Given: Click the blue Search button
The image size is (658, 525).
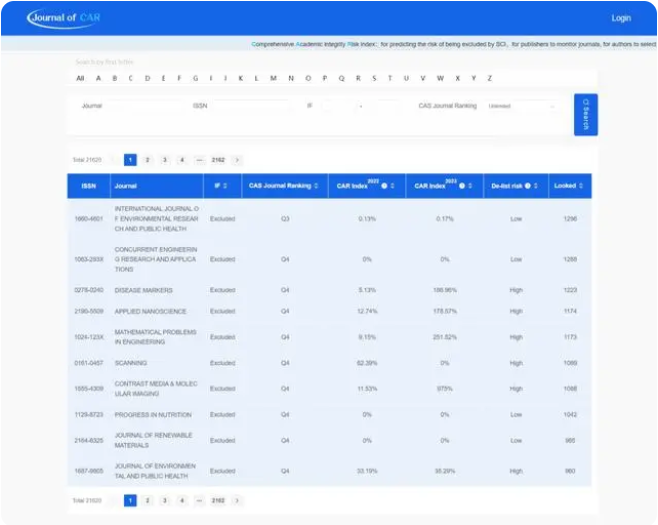Looking at the screenshot, I should coord(585,114).
